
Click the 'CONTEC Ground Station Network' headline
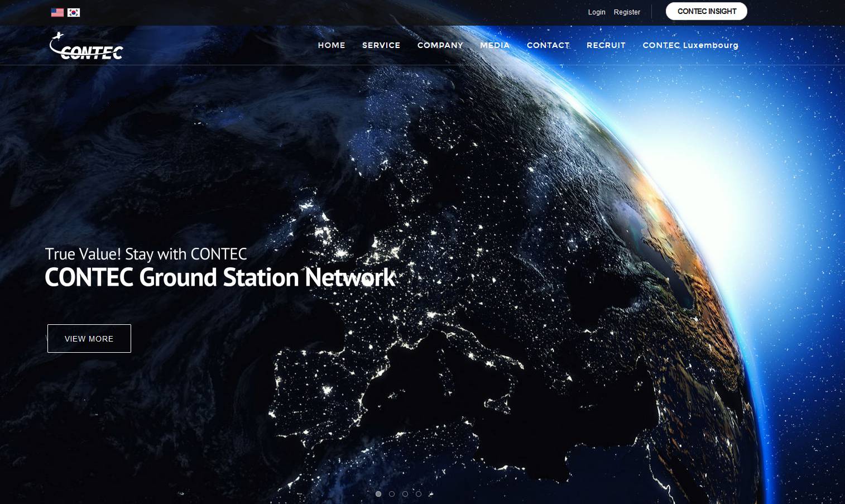point(220,277)
